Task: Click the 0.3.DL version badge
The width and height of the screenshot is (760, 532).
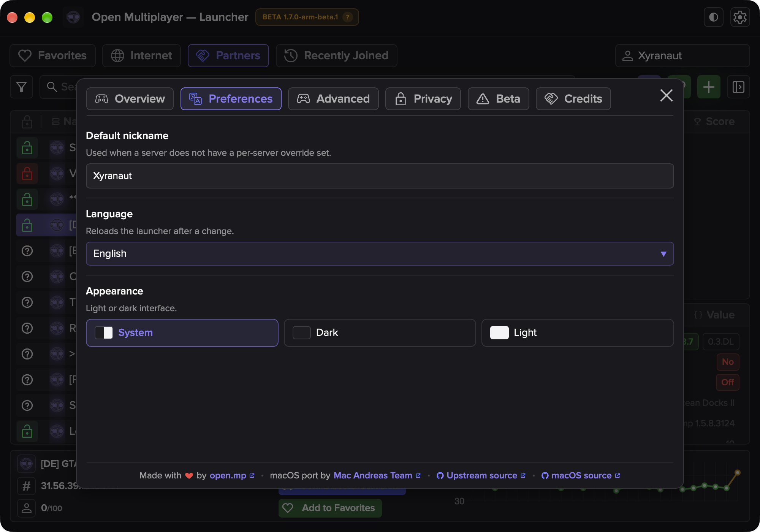Action: tap(721, 342)
